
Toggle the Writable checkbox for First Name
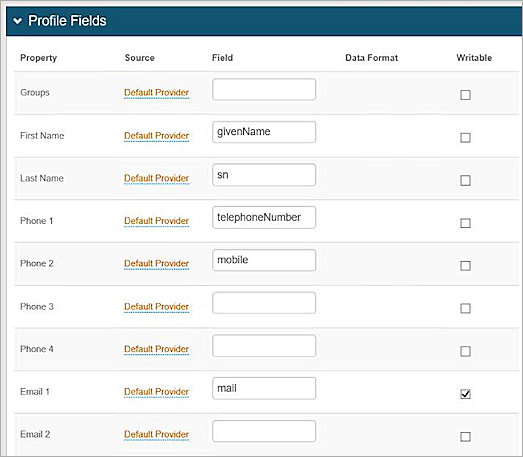click(x=465, y=137)
